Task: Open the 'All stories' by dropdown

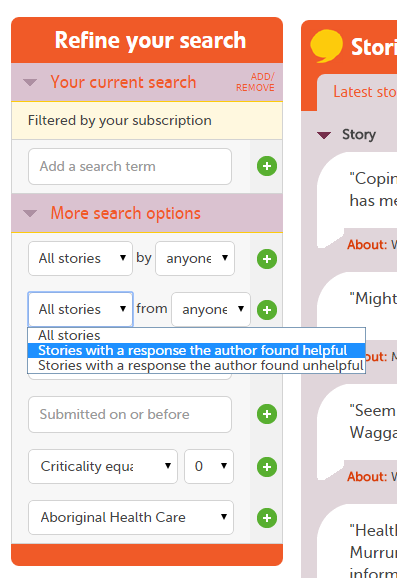Action: (x=80, y=258)
